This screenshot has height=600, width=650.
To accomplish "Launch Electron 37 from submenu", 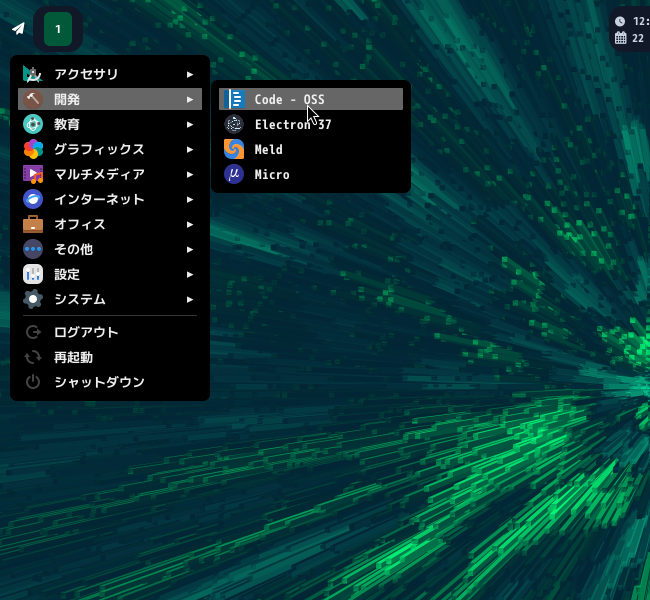I will pyautogui.click(x=311, y=124).
